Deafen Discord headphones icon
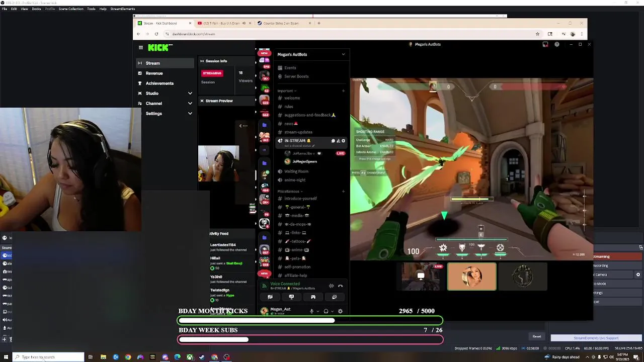Image resolution: width=644 pixels, height=362 pixels. coord(326,311)
